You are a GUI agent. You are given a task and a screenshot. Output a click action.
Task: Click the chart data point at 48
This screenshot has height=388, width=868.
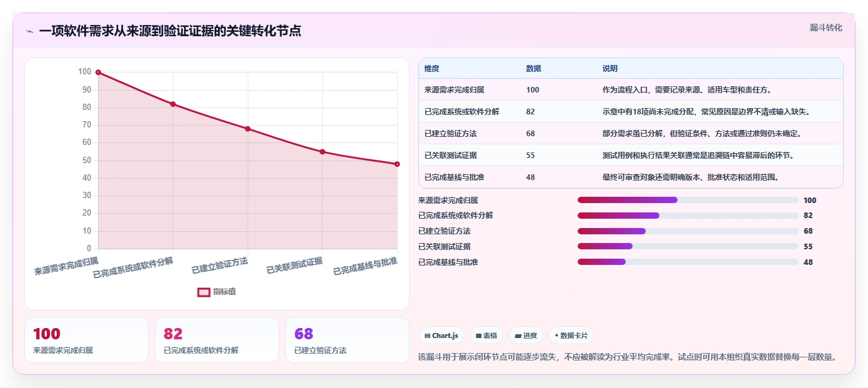tap(397, 164)
